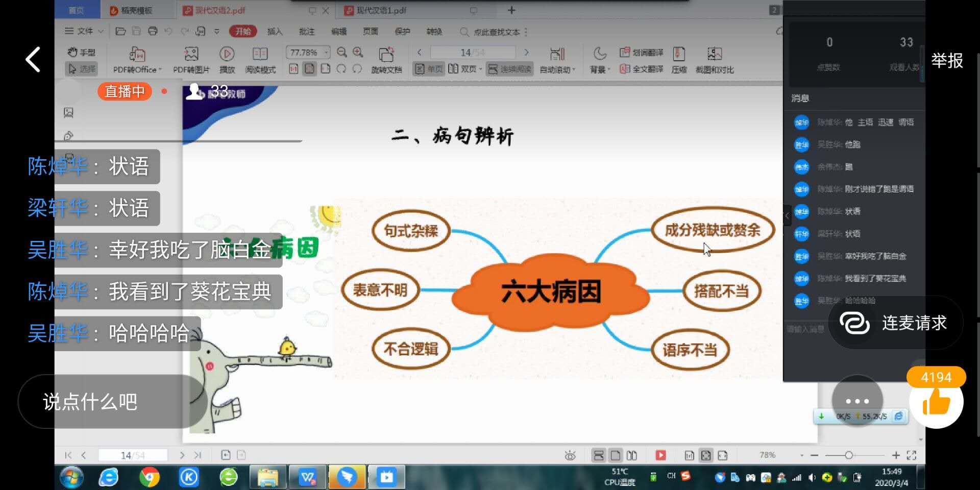The height and width of the screenshot is (490, 980).
Task: Switch to 双页 double page layout
Action: [x=464, y=69]
